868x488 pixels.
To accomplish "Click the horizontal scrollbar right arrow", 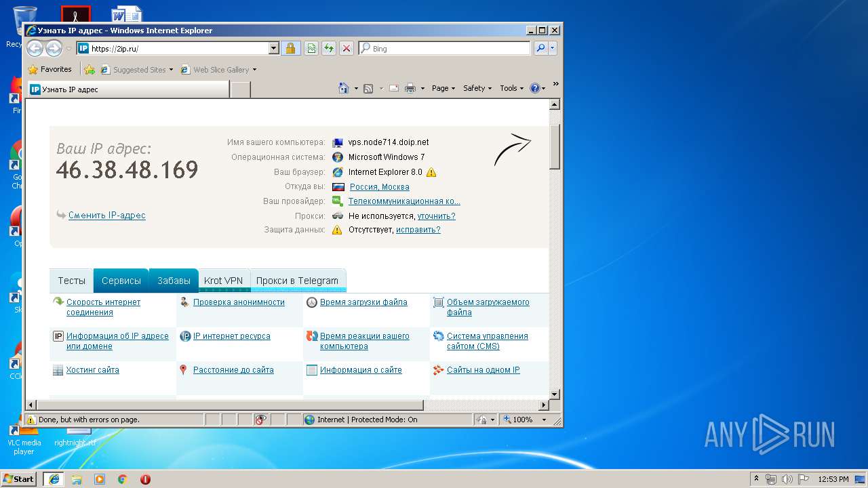I will click(x=543, y=405).
